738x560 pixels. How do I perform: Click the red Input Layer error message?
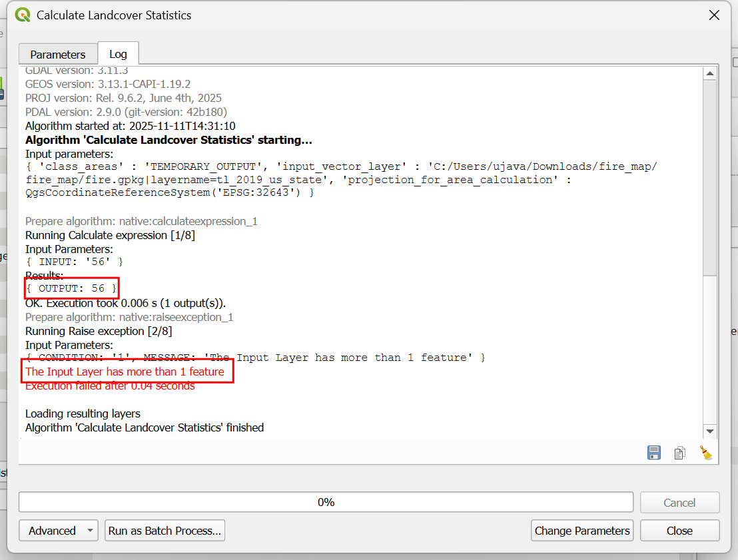click(x=125, y=372)
